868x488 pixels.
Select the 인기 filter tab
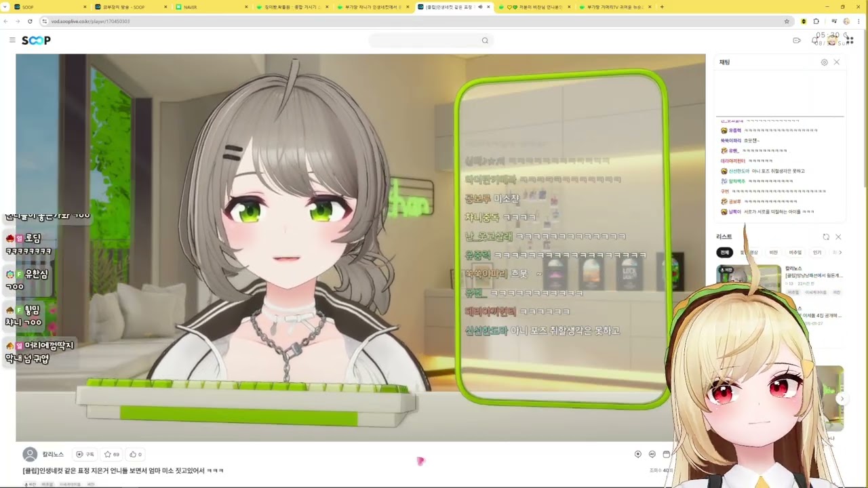point(817,252)
